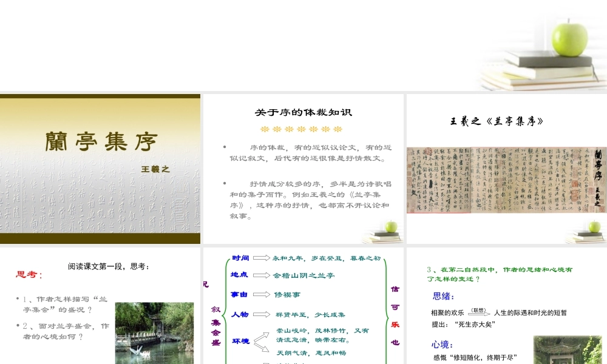Screen dimensions: 607x364
Task: Click the 地点 label in the diagram
Action: tap(239, 275)
